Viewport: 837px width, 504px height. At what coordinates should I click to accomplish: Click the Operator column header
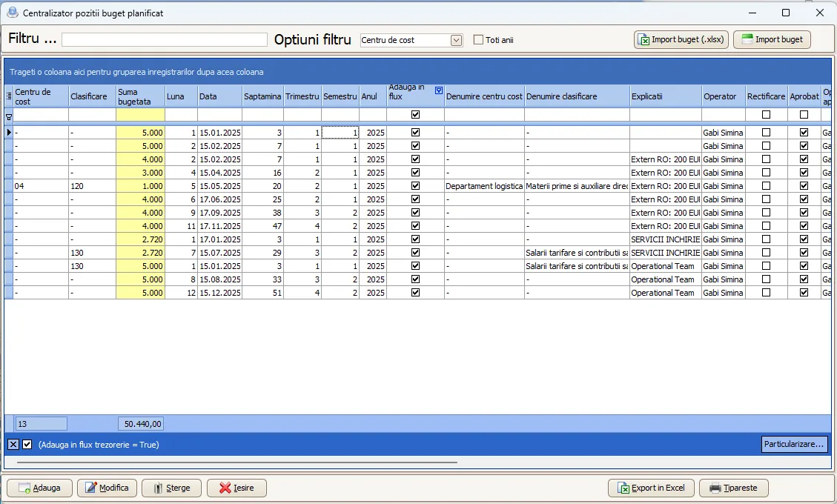pyautogui.click(x=724, y=96)
